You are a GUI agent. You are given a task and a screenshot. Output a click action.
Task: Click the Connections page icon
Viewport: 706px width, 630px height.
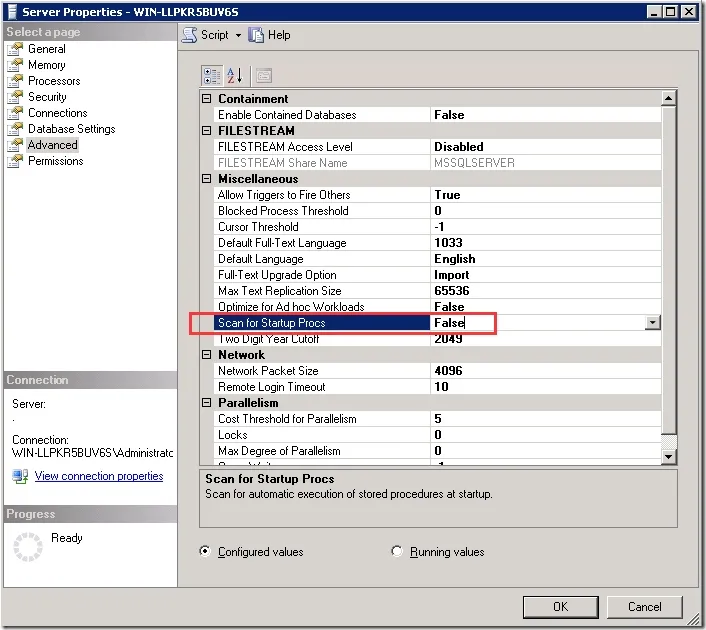(x=15, y=113)
